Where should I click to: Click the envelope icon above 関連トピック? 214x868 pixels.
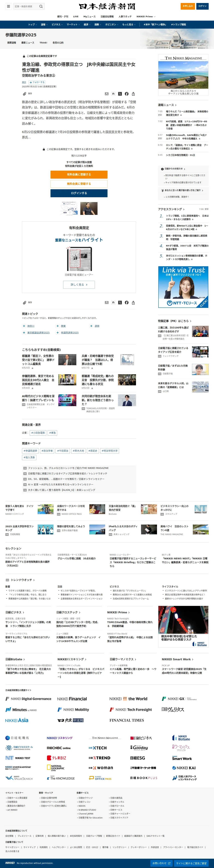pos(107,303)
